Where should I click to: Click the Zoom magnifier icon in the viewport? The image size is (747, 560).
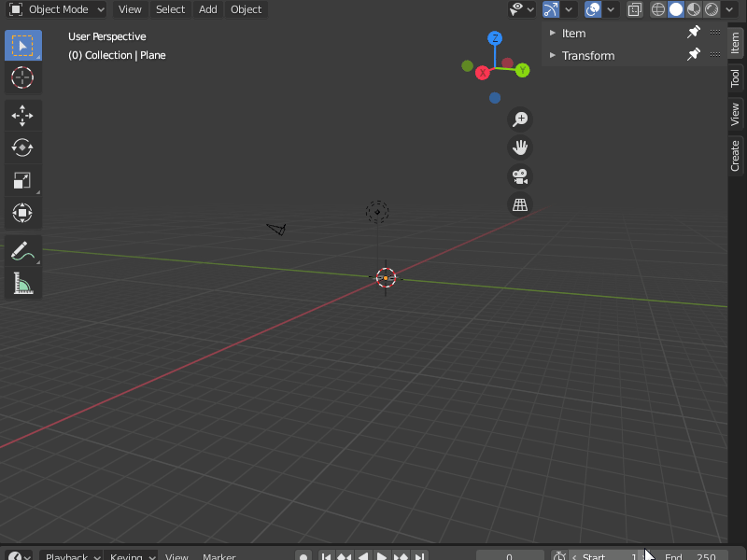tap(519, 119)
